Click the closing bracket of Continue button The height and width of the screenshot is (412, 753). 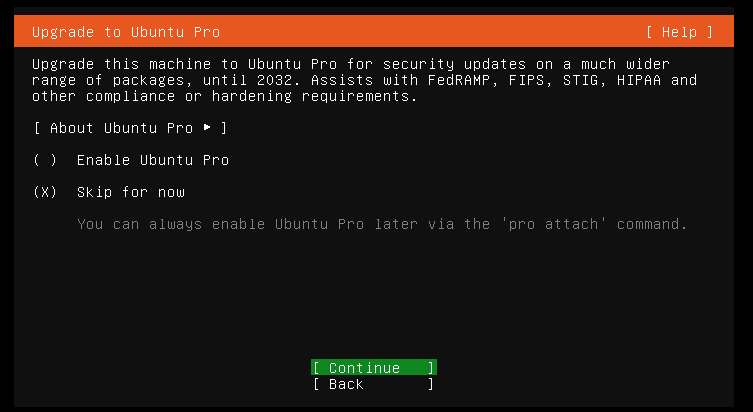[431, 367]
